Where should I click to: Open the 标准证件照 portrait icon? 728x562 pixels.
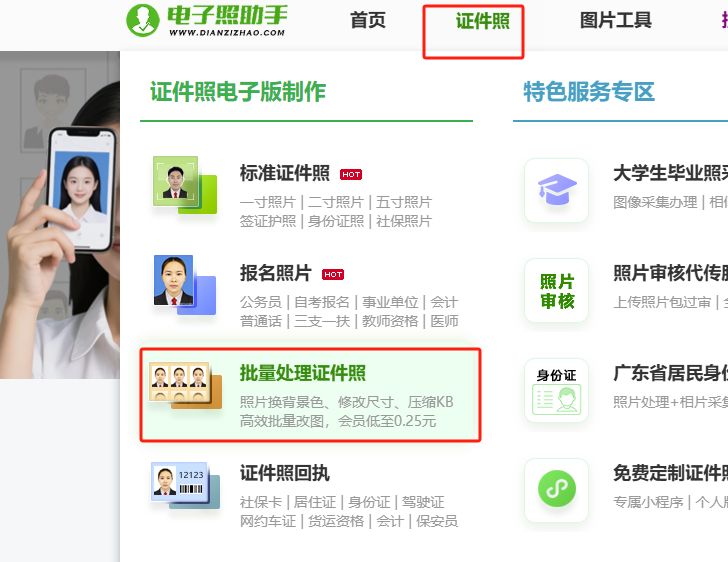185,185
